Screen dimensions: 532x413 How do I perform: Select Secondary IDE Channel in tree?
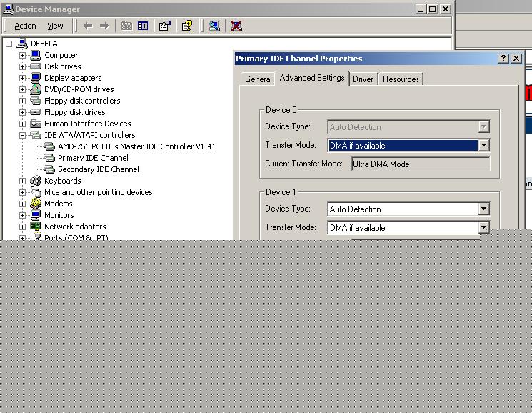(98, 169)
